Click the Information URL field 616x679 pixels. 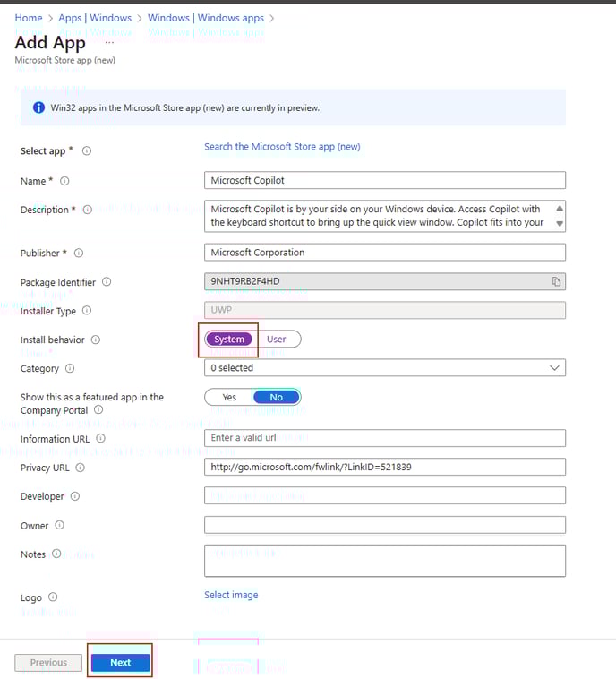pos(385,438)
